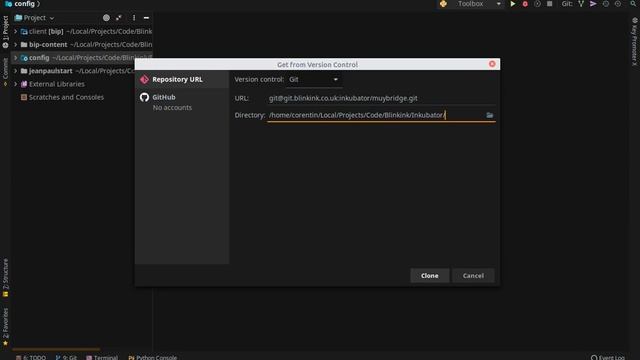Open search everywhere magnifier icon
The image size is (640, 360).
coord(634,4)
